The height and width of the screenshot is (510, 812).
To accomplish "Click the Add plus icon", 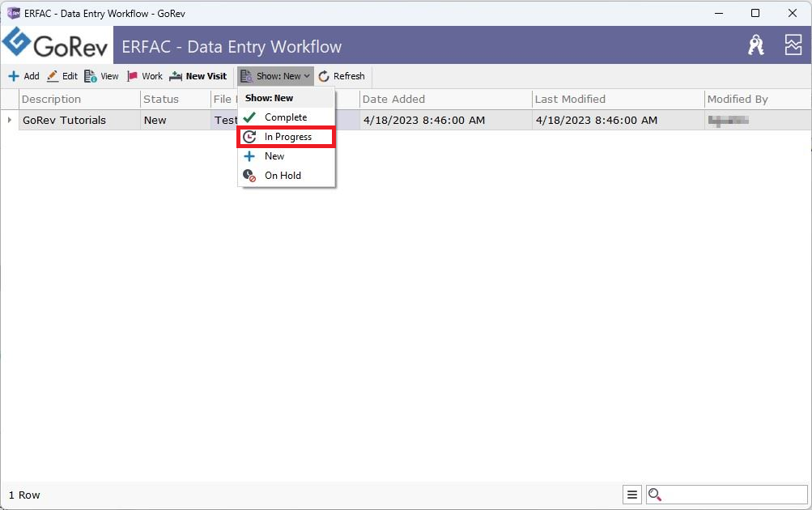I will pos(14,77).
